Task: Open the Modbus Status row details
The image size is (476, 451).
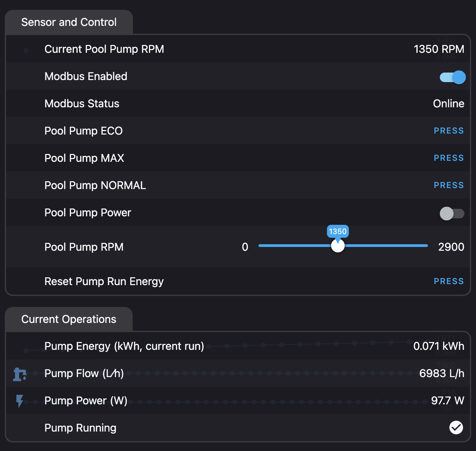Action: [x=82, y=104]
